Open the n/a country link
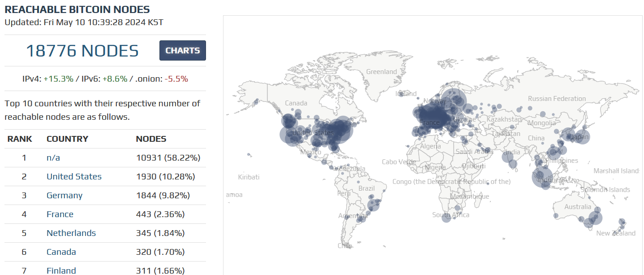This screenshot has width=644, height=275. pos(52,158)
